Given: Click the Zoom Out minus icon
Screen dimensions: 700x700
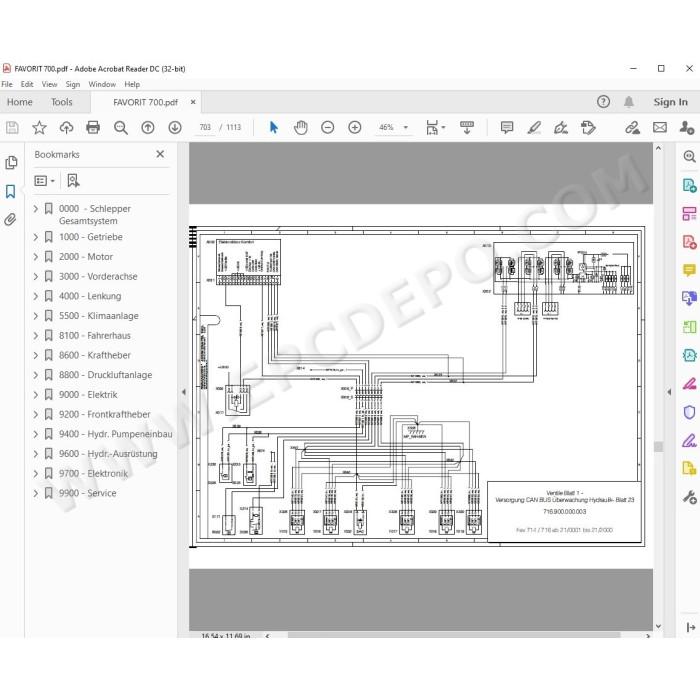Looking at the screenshot, I should pos(328,128).
